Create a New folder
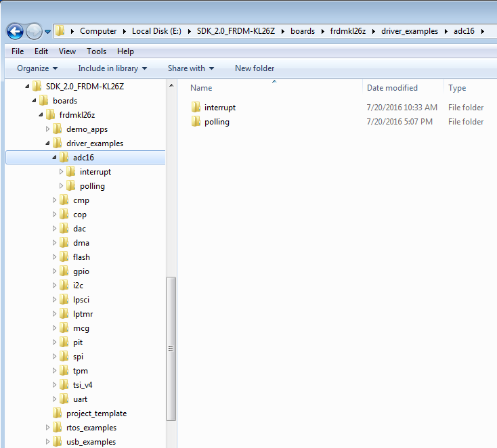This screenshot has width=497, height=448. (x=255, y=68)
